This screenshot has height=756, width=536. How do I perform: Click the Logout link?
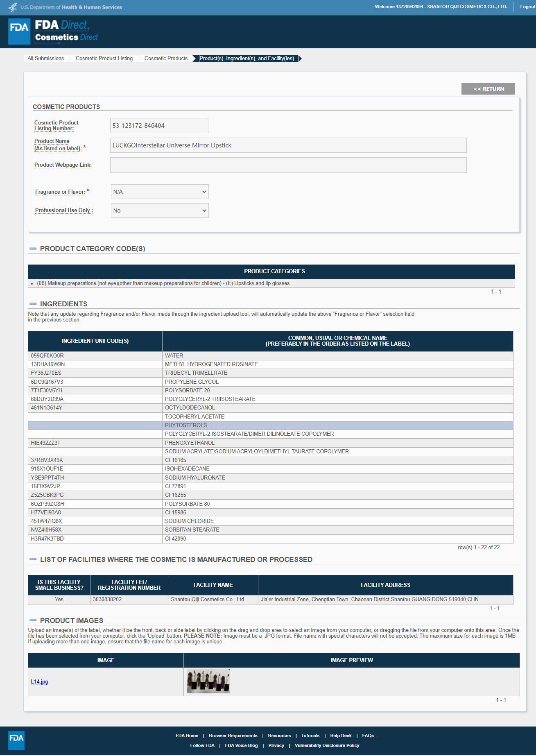(527, 7)
